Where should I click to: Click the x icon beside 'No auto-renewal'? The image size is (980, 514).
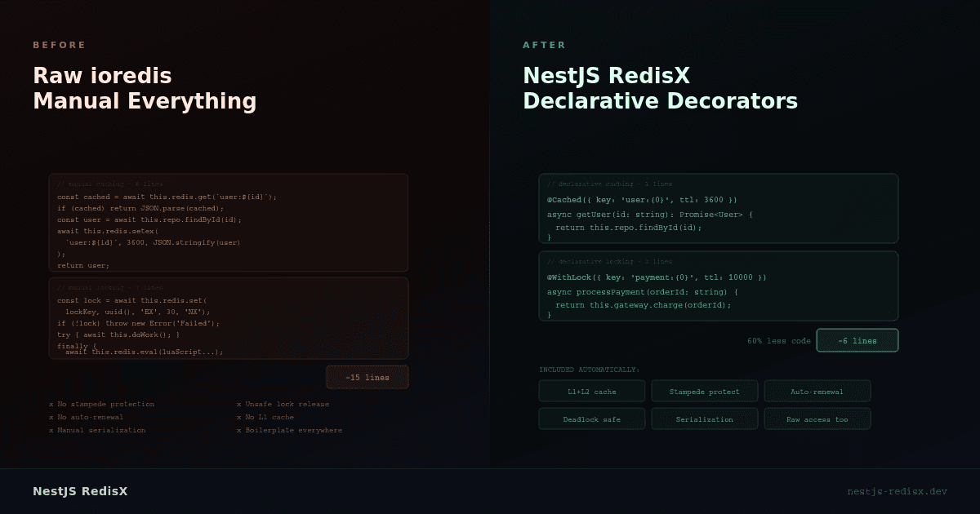(51, 417)
